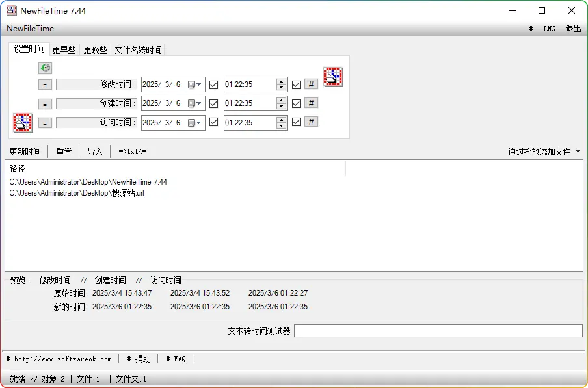Click the green refresh time icon
The height and width of the screenshot is (388, 588).
[45, 68]
